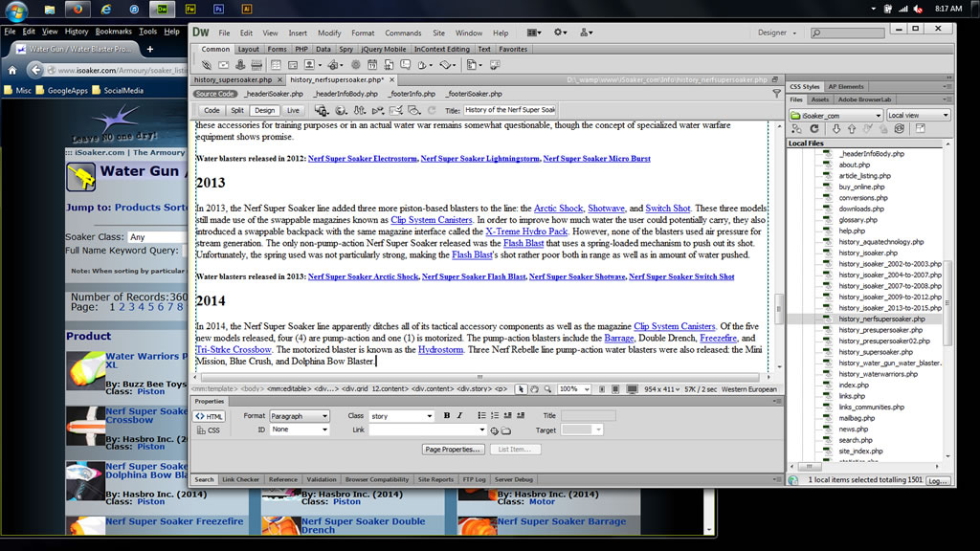Select the Design view button
Screen dimensions: 980x551
(x=264, y=111)
